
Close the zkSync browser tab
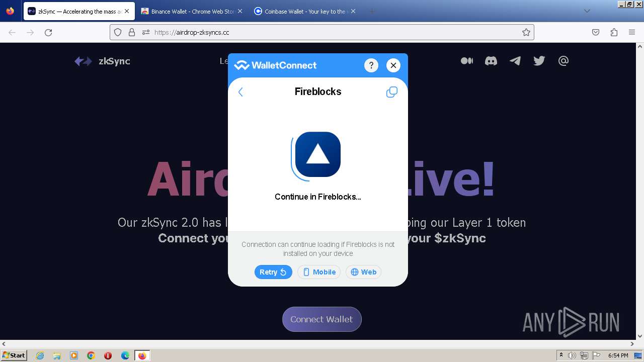127,11
